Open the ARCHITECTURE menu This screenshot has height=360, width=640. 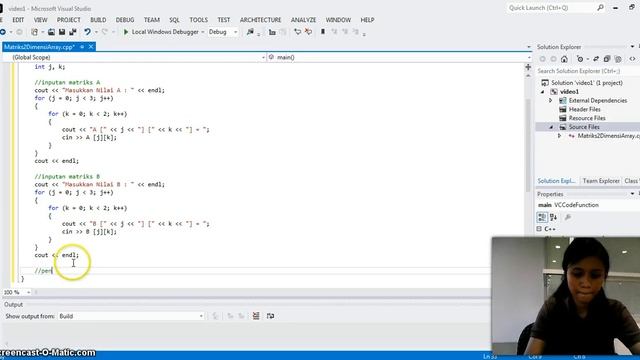260,20
